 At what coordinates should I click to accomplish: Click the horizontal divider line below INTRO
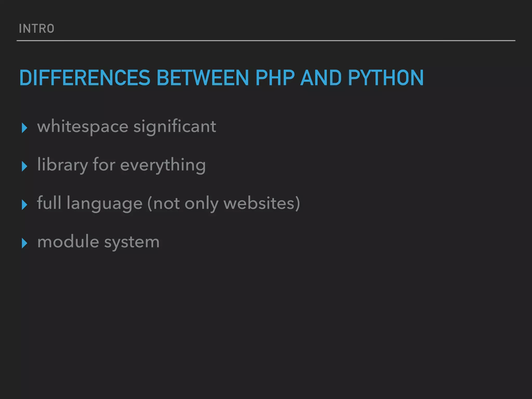pyautogui.click(x=266, y=41)
